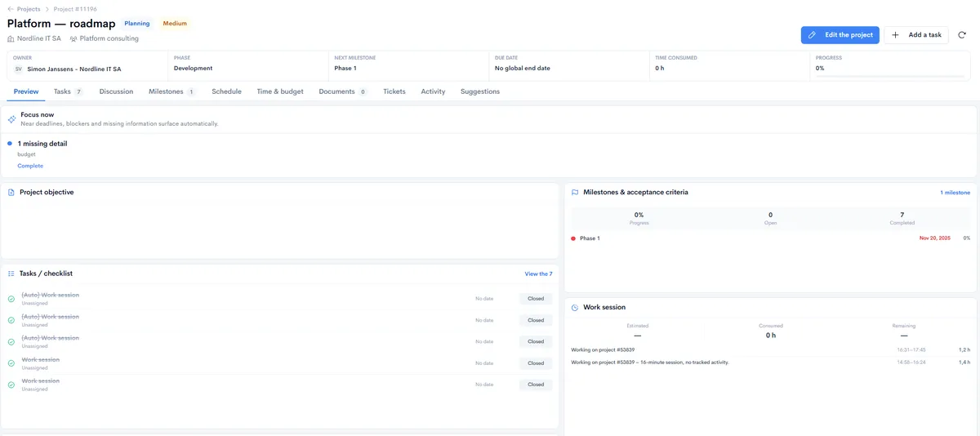Open the Time & budget tab
This screenshot has height=436, width=980.
(x=280, y=91)
